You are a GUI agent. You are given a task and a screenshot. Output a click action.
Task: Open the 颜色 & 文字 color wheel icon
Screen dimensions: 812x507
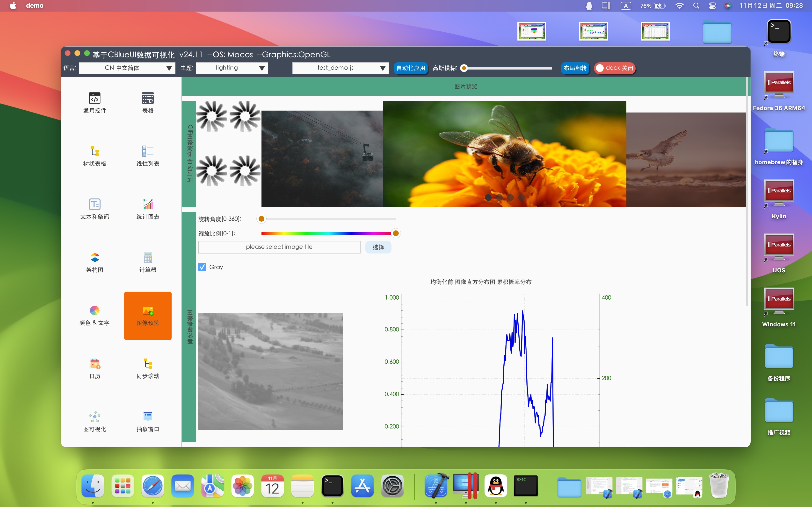pos(95,310)
